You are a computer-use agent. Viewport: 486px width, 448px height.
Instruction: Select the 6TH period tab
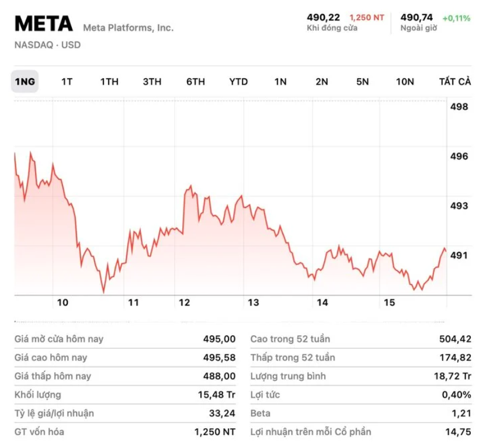tap(196, 82)
